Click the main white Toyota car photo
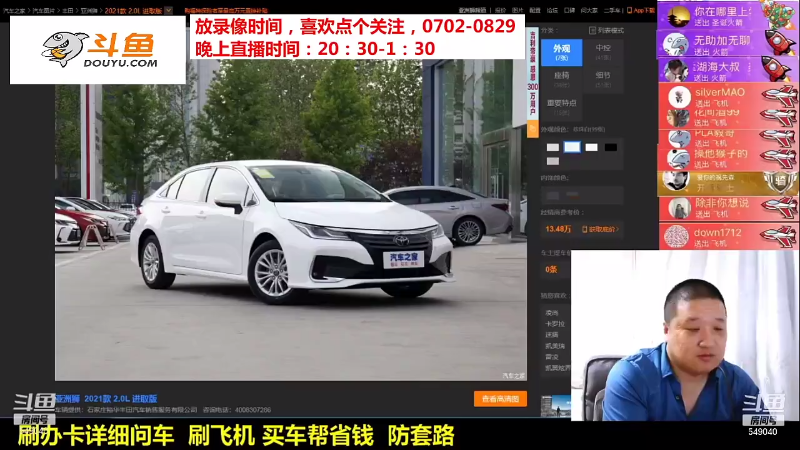Image resolution: width=800 pixels, height=450 pixels. click(x=291, y=220)
